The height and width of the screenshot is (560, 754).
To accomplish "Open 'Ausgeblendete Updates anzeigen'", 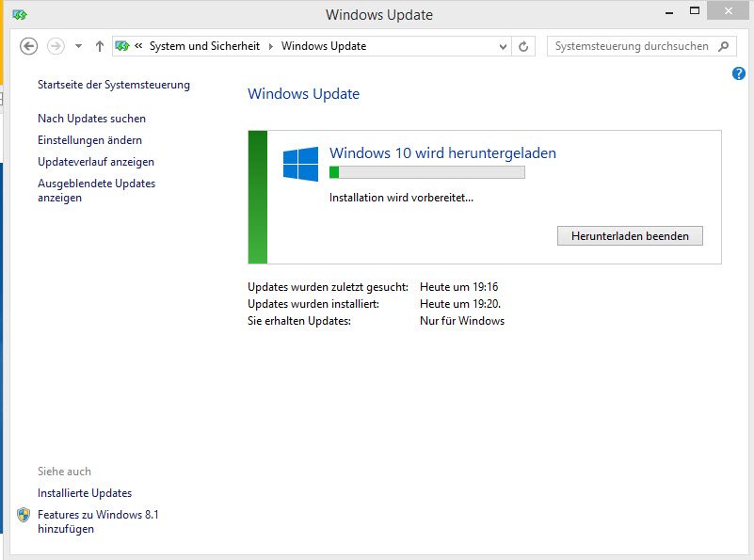I will click(x=97, y=190).
